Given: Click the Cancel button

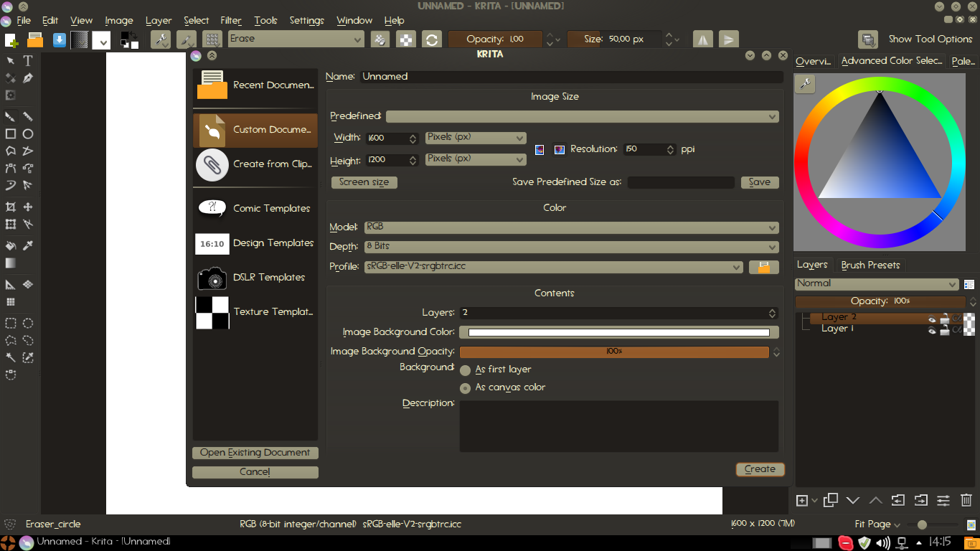Looking at the screenshot, I should pyautogui.click(x=255, y=472).
